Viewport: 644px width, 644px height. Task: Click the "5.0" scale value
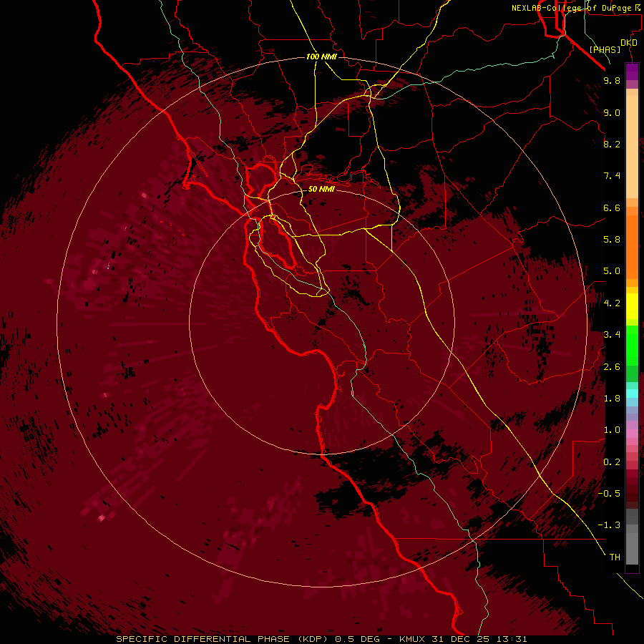[x=612, y=271]
